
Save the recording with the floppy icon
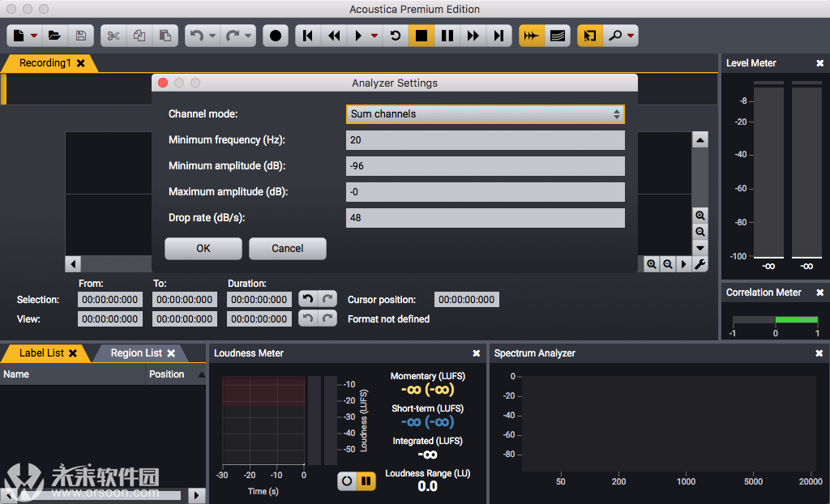click(x=81, y=36)
